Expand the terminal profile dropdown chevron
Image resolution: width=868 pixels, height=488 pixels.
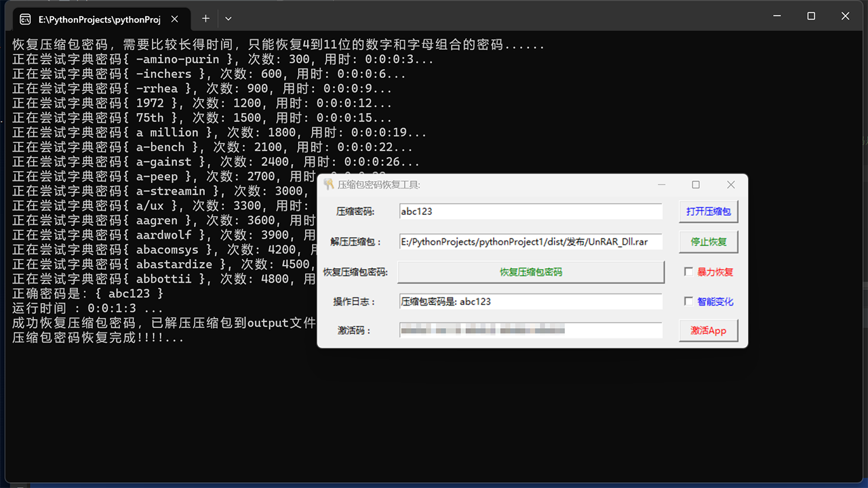pyautogui.click(x=229, y=18)
